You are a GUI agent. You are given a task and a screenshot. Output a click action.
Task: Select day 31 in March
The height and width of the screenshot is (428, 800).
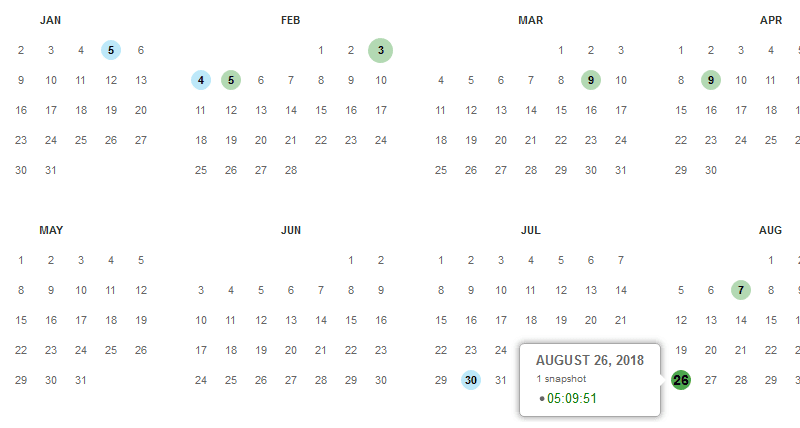[x=620, y=170]
